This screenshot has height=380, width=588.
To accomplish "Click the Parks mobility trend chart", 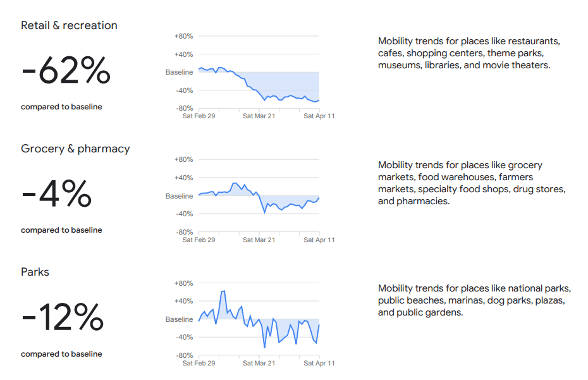I will 259,319.
